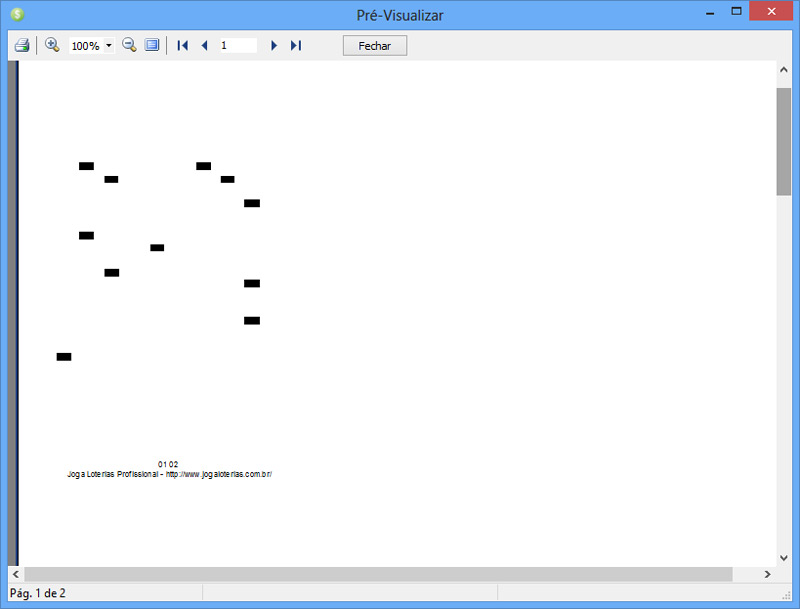Maximize the Pré-Visualizar window
Viewport: 800px width, 609px height.
pos(736,11)
